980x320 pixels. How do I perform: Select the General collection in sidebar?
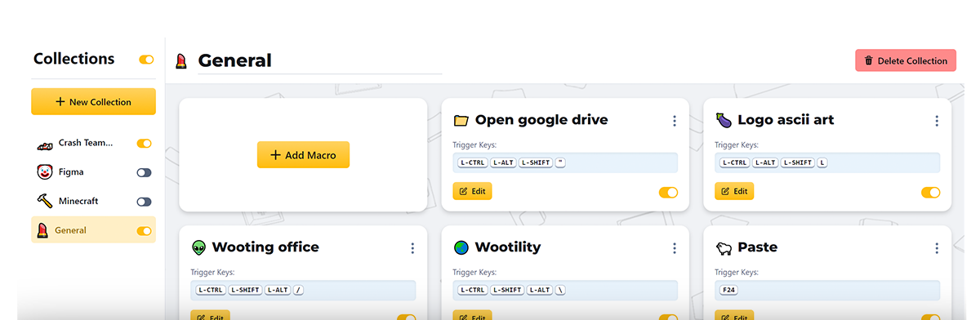(x=93, y=230)
